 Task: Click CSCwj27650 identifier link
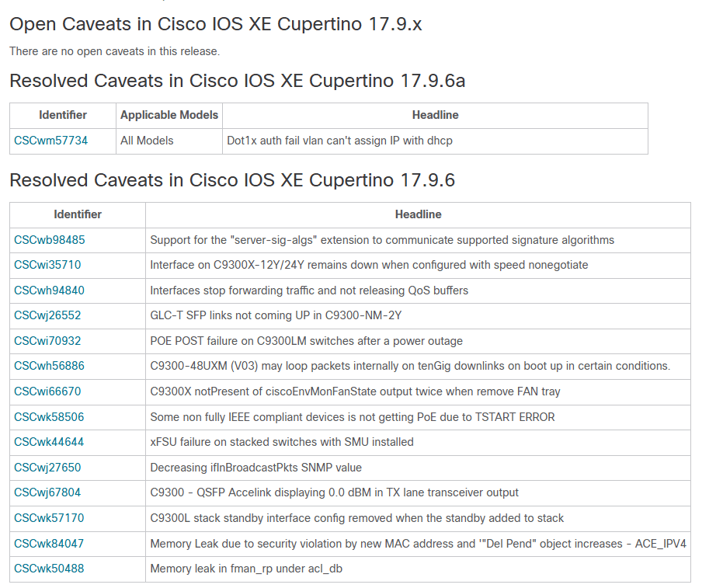[47, 468]
